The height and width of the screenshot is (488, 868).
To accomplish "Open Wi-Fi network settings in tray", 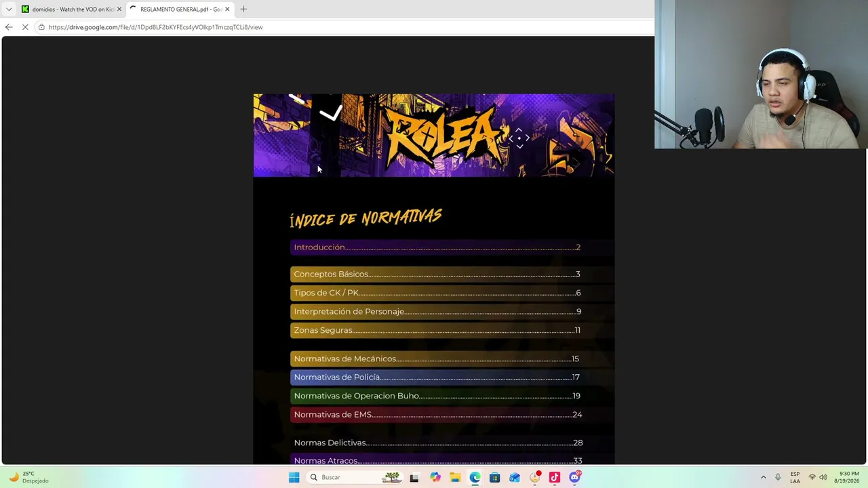I will (812, 477).
